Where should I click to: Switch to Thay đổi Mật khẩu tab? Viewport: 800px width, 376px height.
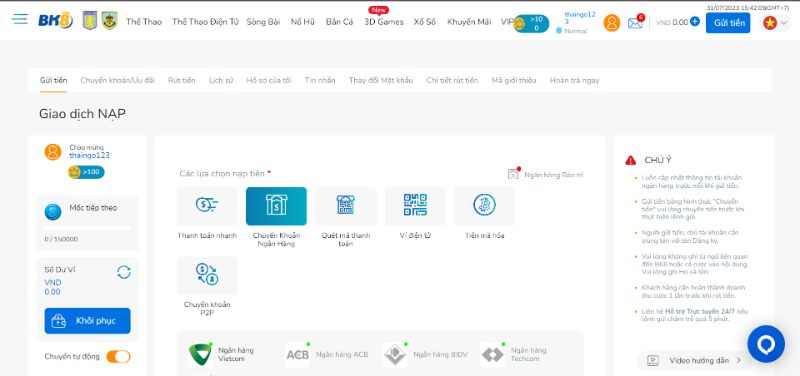tap(381, 80)
